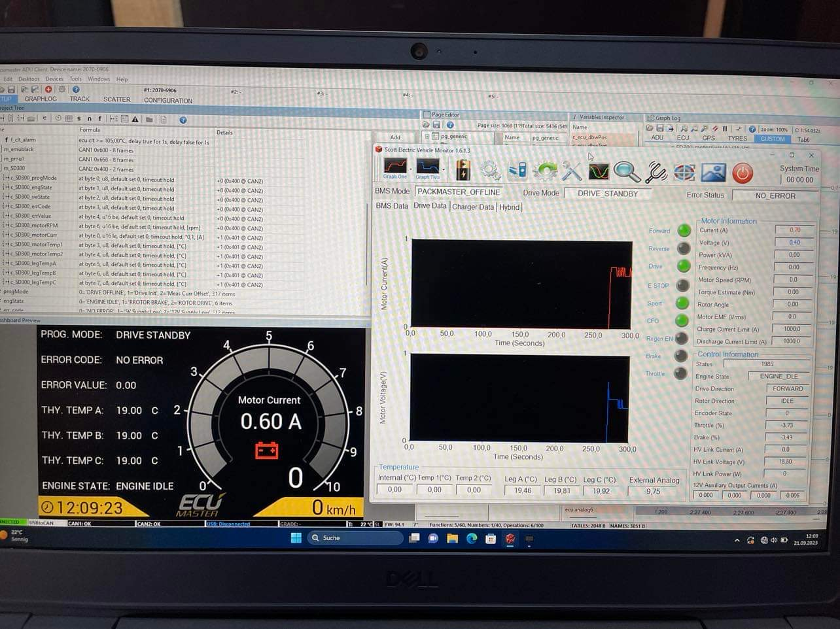Image resolution: width=840 pixels, height=629 pixels.
Task: Open the Graph Two dropdown arrow
Action: tap(443, 169)
